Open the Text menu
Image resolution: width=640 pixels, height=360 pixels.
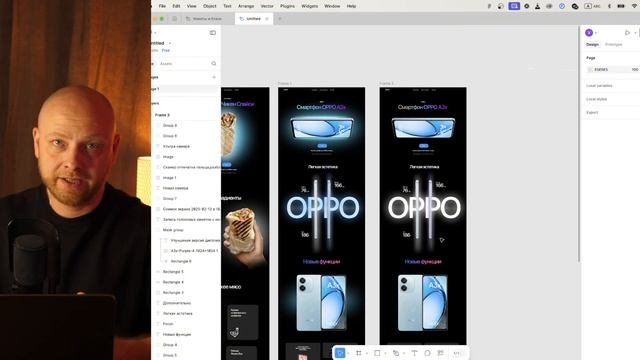coord(227,6)
